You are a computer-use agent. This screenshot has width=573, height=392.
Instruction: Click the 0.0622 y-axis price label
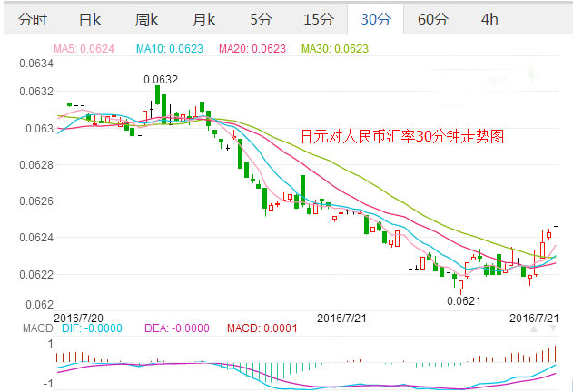(36, 274)
